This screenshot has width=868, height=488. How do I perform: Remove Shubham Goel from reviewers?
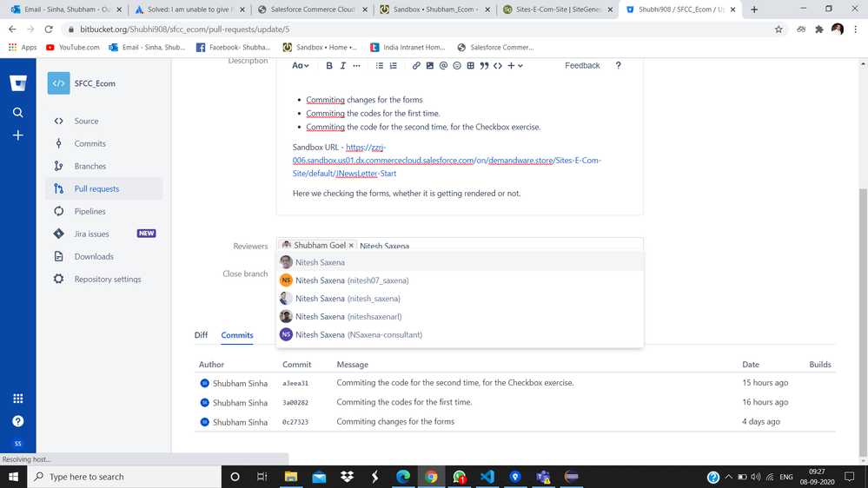(x=351, y=245)
